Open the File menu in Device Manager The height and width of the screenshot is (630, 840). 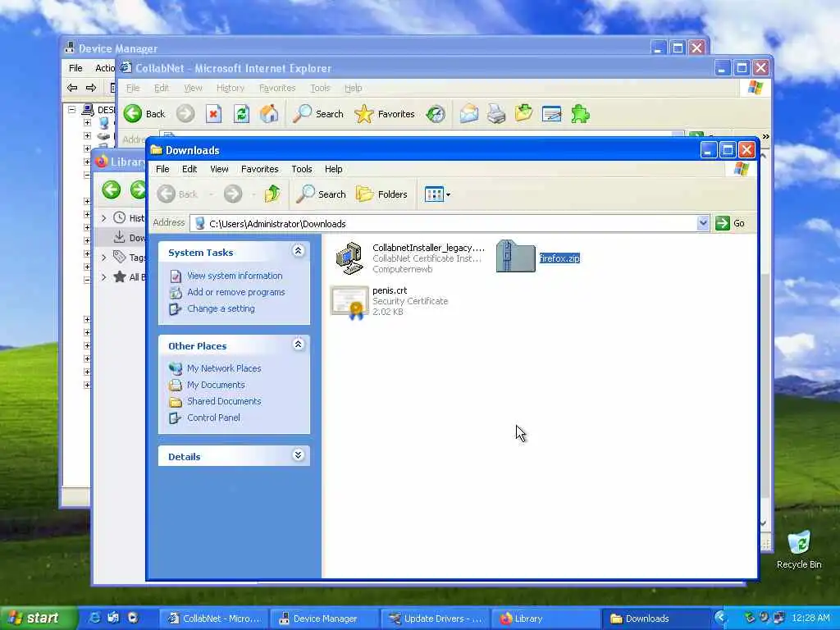pyautogui.click(x=75, y=68)
